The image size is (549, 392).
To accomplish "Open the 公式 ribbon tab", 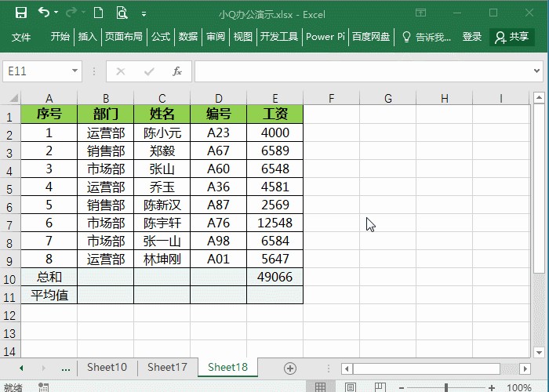I will [x=161, y=37].
